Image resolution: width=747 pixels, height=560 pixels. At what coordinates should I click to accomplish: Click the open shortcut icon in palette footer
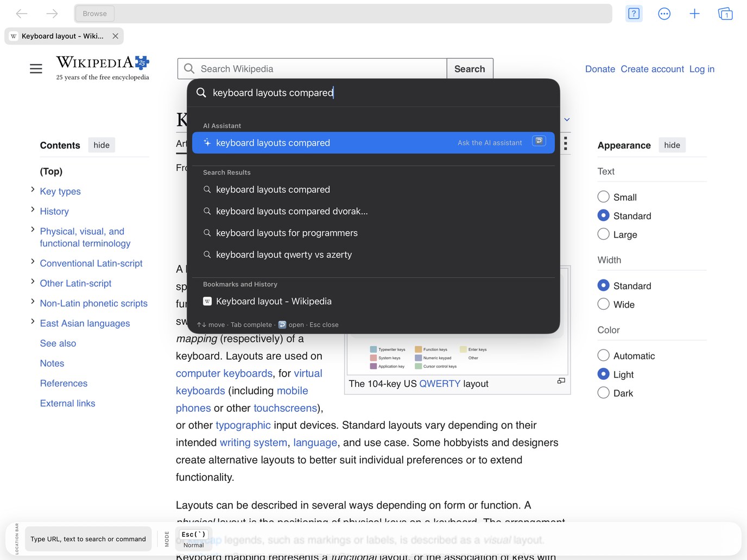pos(282,325)
